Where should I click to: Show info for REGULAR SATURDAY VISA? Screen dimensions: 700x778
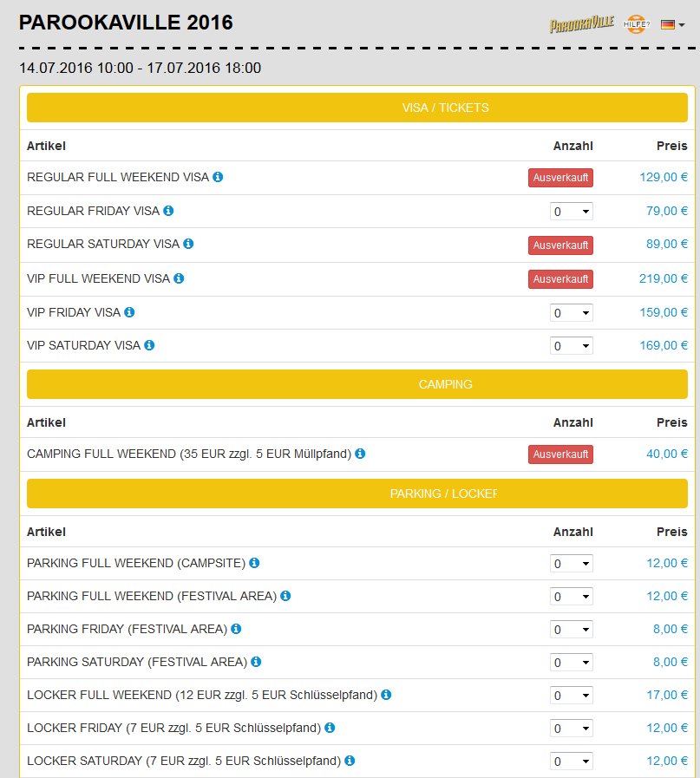tap(188, 244)
